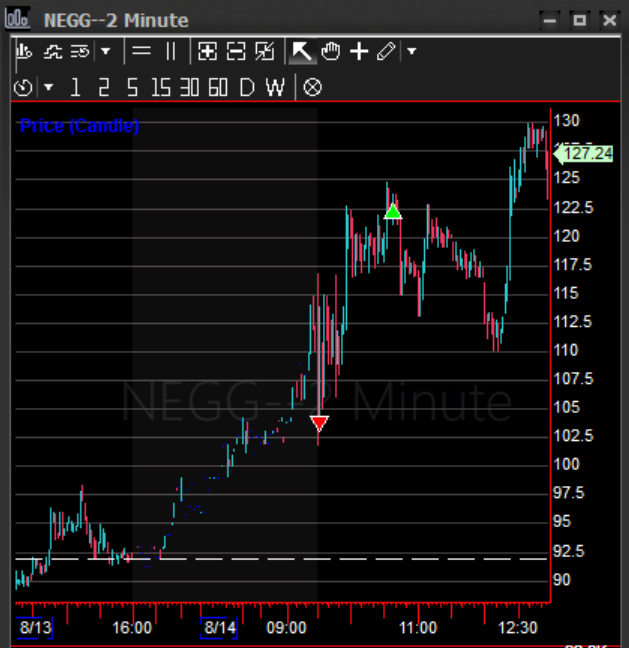Select the crosshair cursor tool
Image resolution: width=629 pixels, height=648 pixels.
click(x=359, y=52)
